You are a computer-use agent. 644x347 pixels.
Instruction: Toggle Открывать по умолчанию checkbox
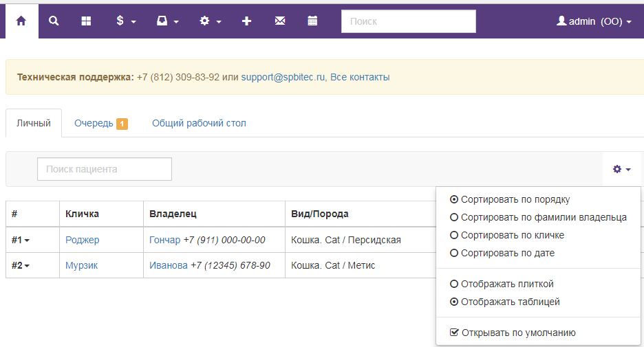[513, 333]
